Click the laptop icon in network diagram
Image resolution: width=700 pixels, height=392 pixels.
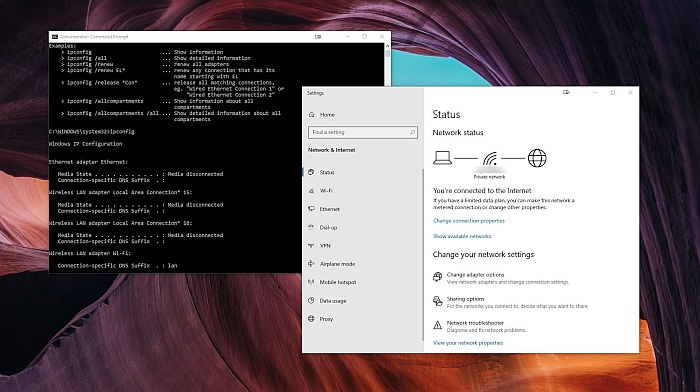442,158
